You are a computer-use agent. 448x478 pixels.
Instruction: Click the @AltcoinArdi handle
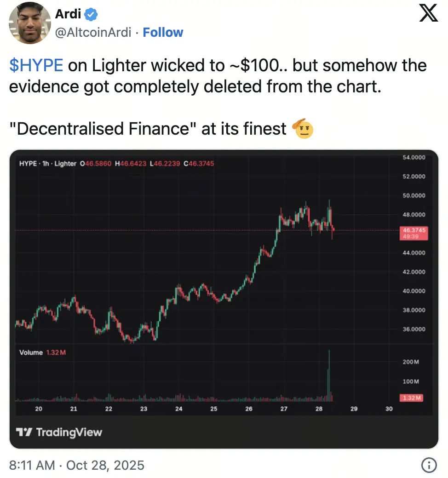pos(93,32)
